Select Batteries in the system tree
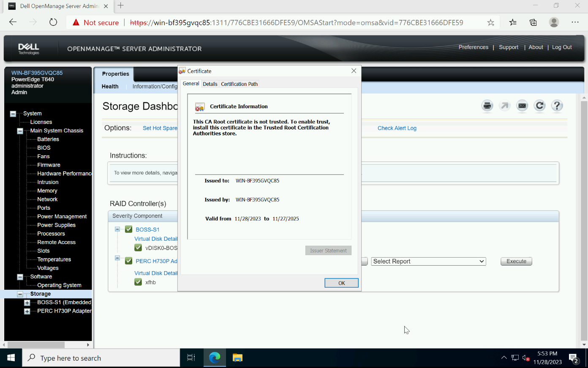 pos(48,139)
